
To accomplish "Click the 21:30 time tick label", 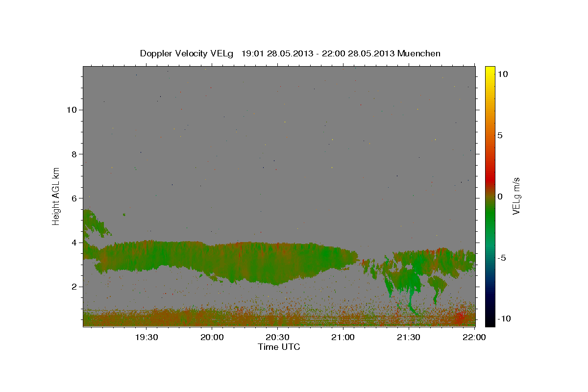I will click(409, 337).
